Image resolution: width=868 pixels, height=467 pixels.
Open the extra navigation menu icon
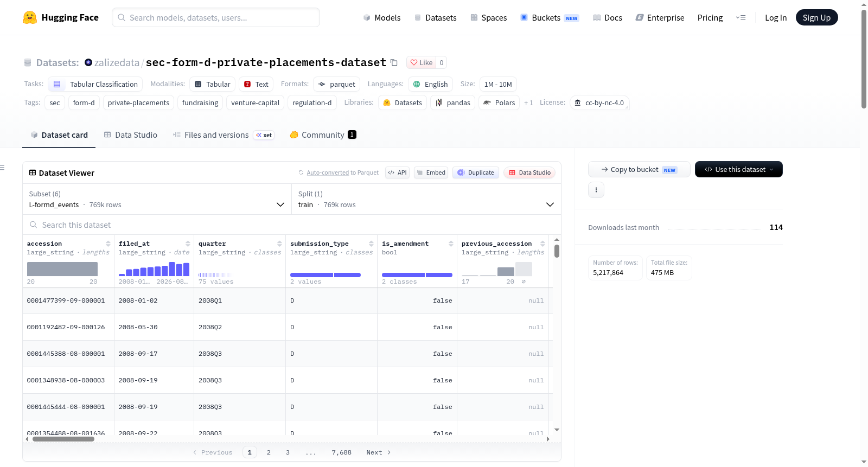coord(741,17)
